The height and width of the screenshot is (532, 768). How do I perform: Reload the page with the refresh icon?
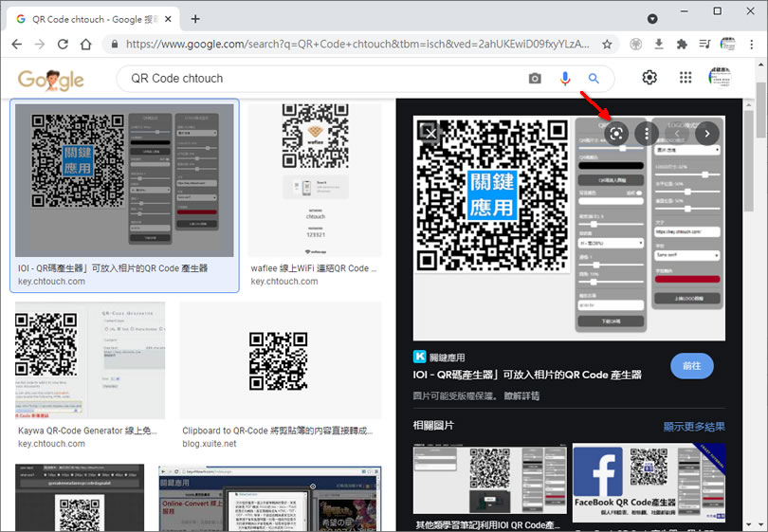(63, 44)
